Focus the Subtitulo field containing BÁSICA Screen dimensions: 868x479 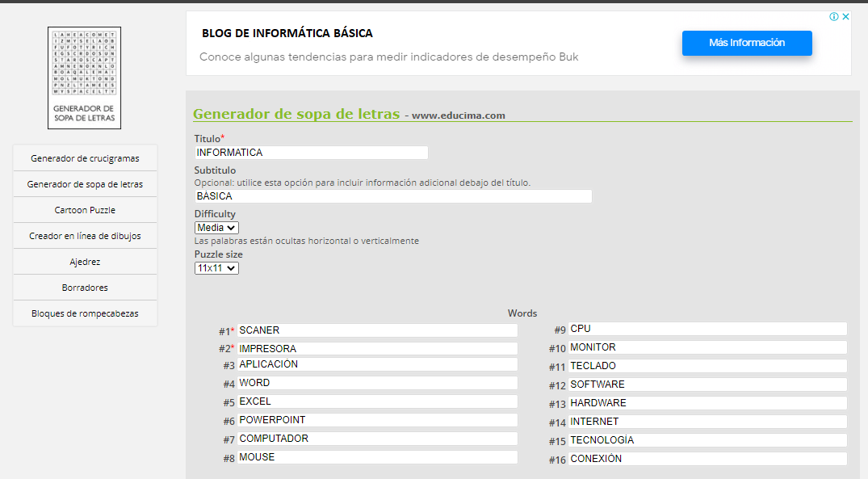coord(392,195)
